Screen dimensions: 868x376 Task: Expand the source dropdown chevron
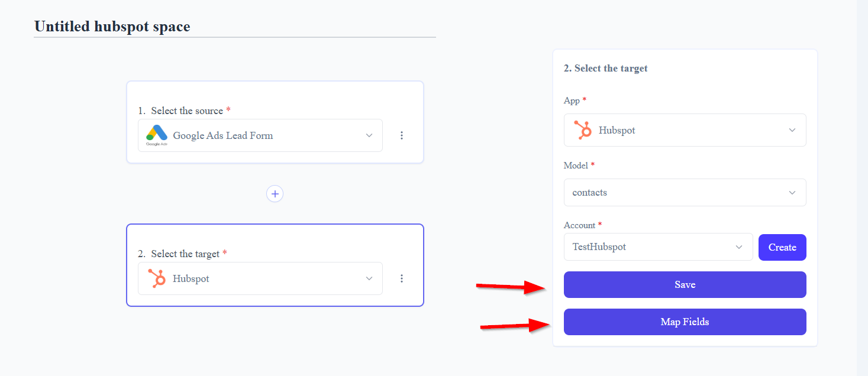point(369,135)
